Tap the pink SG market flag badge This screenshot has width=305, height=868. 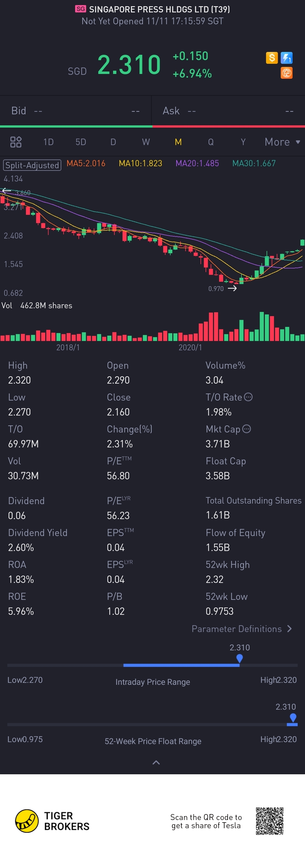coord(80,9)
